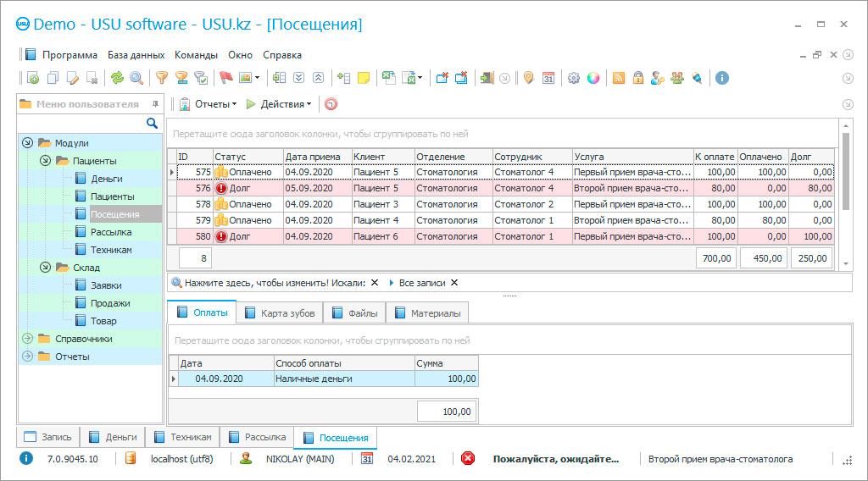Click the plug connection icon
Viewport: 868px width, 481px height.
pyautogui.click(x=697, y=78)
